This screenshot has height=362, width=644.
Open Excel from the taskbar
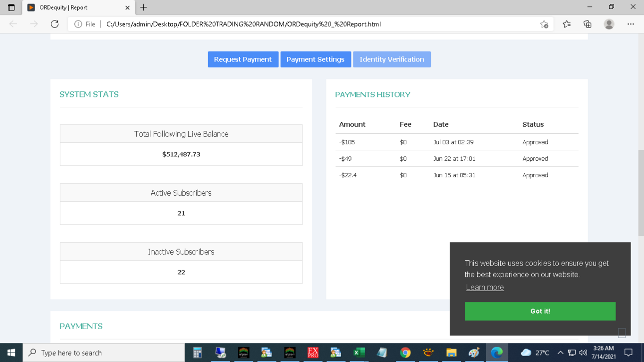coord(359,353)
